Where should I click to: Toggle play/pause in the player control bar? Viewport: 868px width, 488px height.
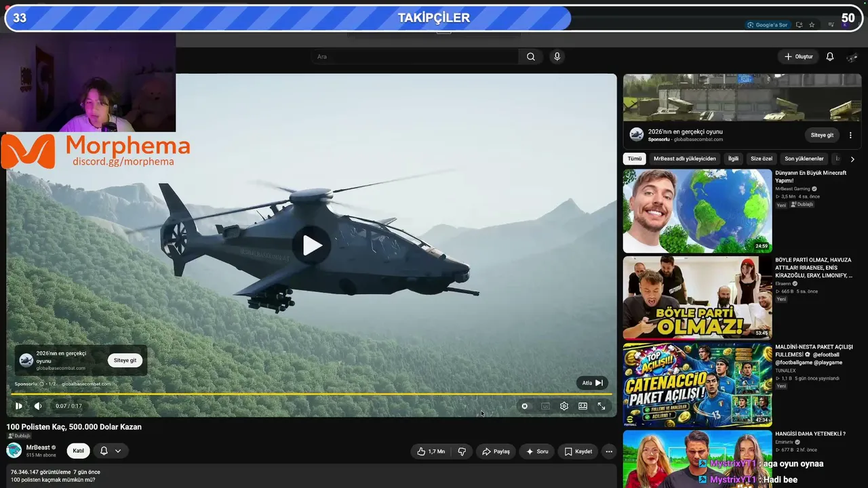coord(18,406)
